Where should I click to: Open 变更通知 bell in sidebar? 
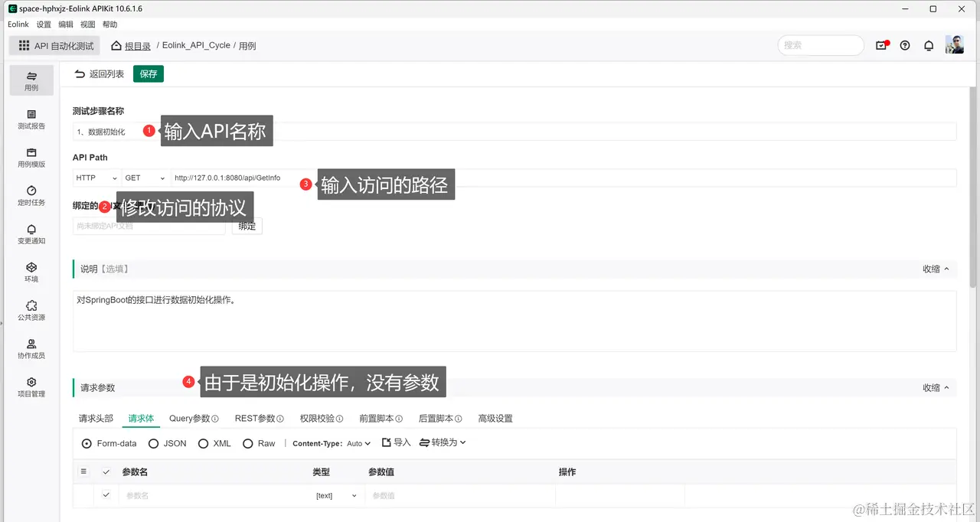tap(31, 233)
